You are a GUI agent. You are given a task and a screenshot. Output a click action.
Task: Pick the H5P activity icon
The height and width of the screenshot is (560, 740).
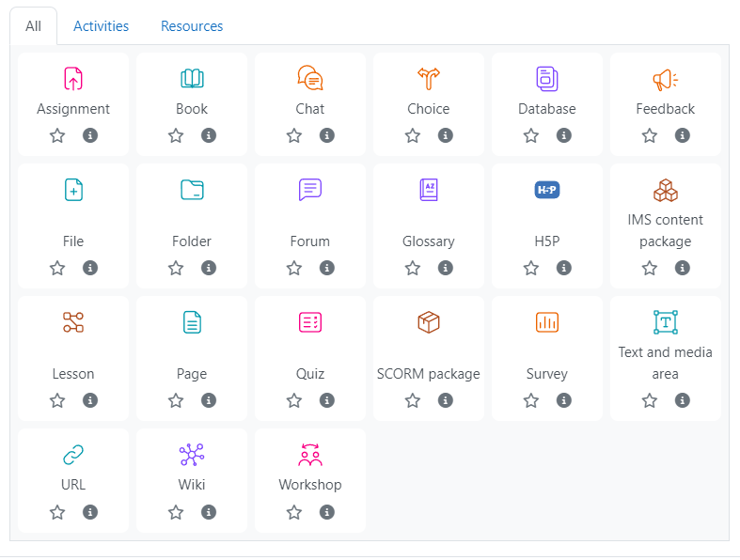click(547, 190)
